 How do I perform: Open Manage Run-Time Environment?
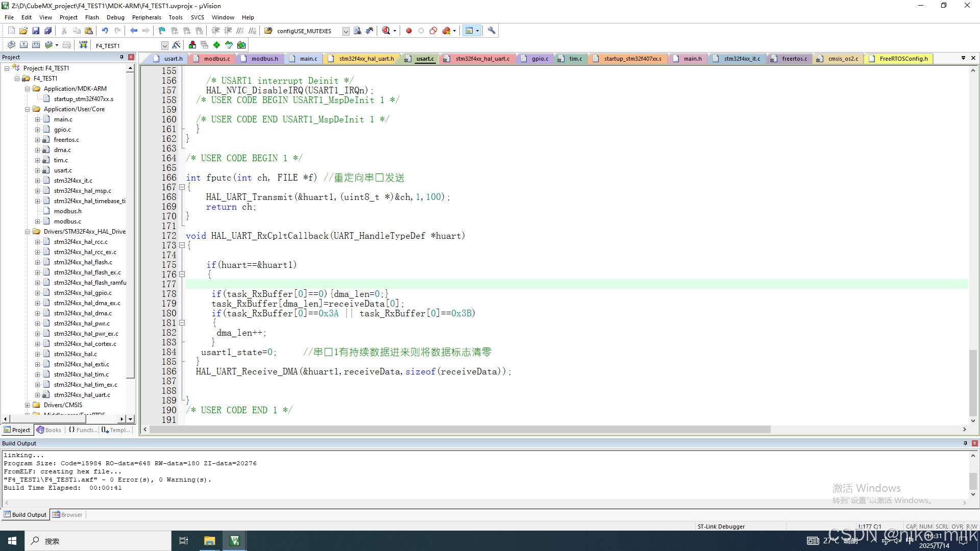pos(192,44)
